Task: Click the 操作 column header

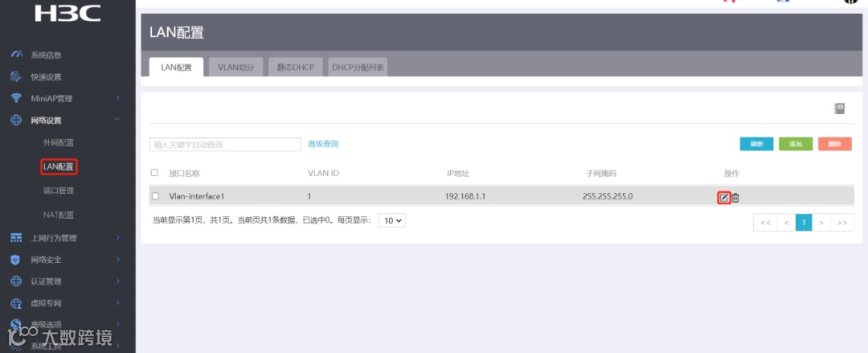Action: [x=731, y=173]
